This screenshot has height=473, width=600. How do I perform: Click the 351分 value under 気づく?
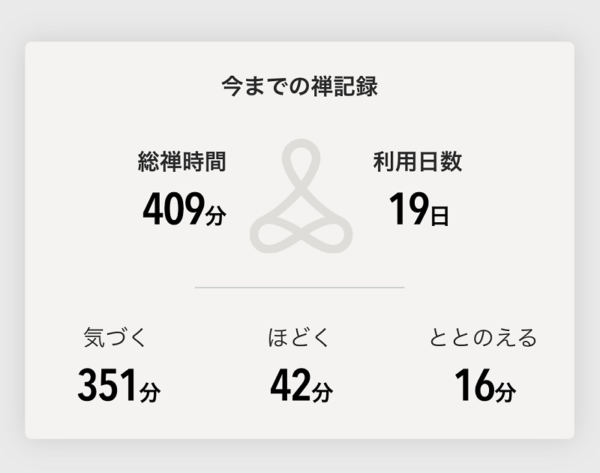119,385
